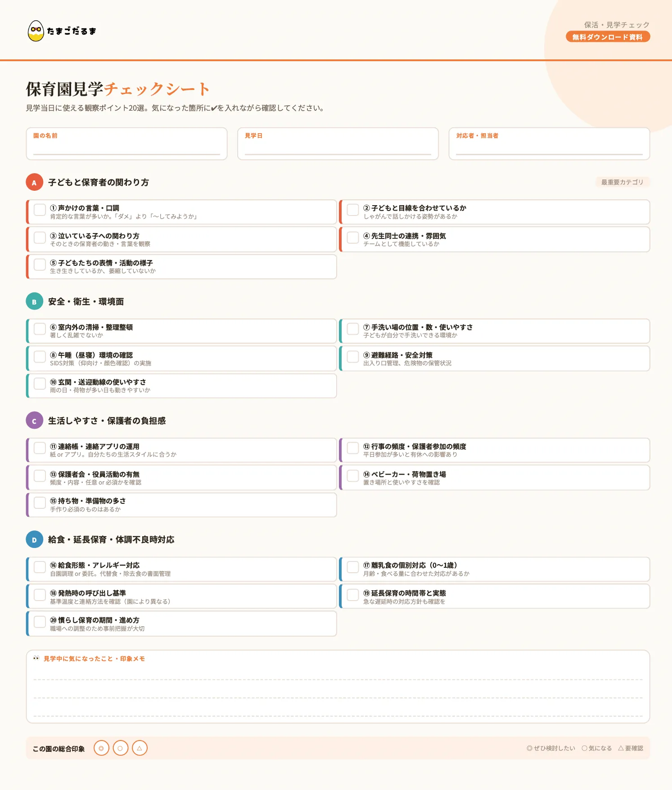Click the 保活・見学チェック header text
This screenshot has height=790, width=672.
[x=617, y=25]
